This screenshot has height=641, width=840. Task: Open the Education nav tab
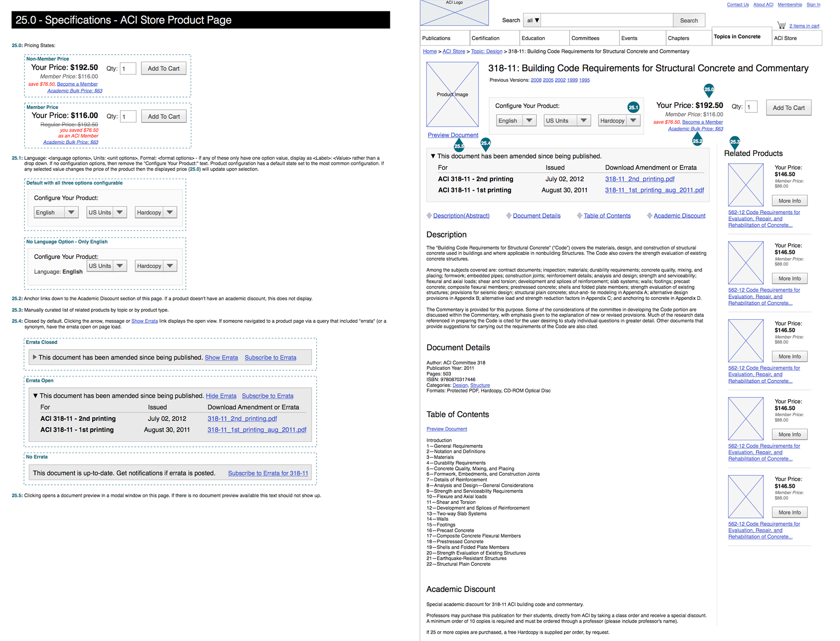(x=545, y=38)
